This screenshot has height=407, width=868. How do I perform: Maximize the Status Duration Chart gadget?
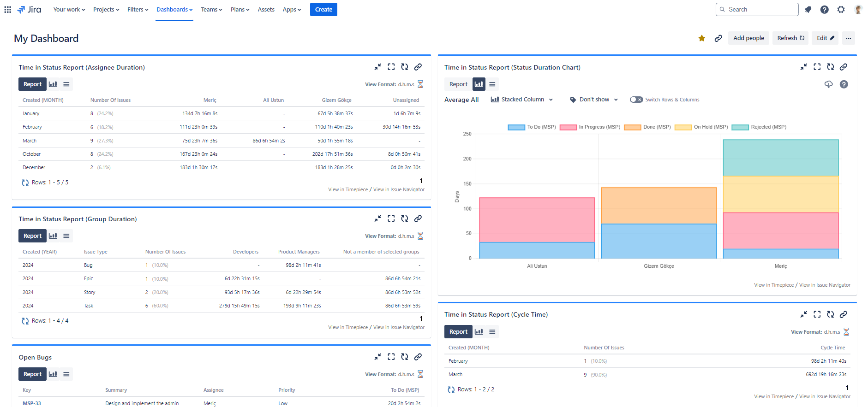(x=817, y=67)
